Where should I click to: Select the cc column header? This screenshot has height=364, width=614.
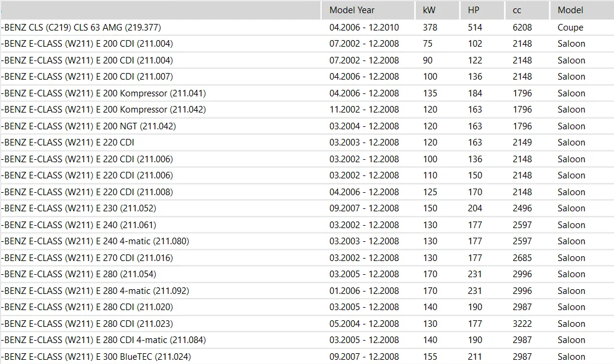point(527,10)
